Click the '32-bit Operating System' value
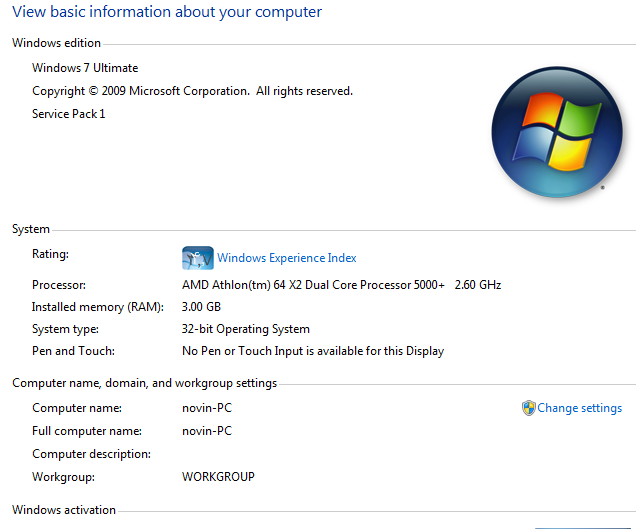 tap(246, 329)
